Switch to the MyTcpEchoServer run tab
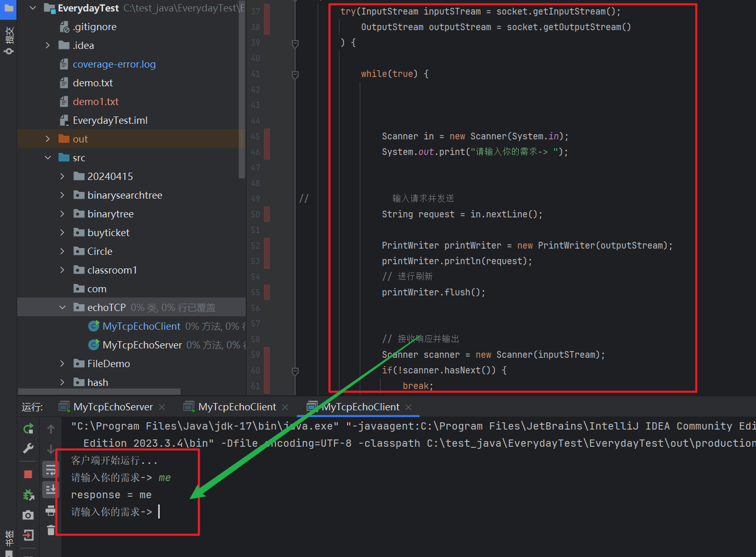This screenshot has height=557, width=756. coord(113,407)
